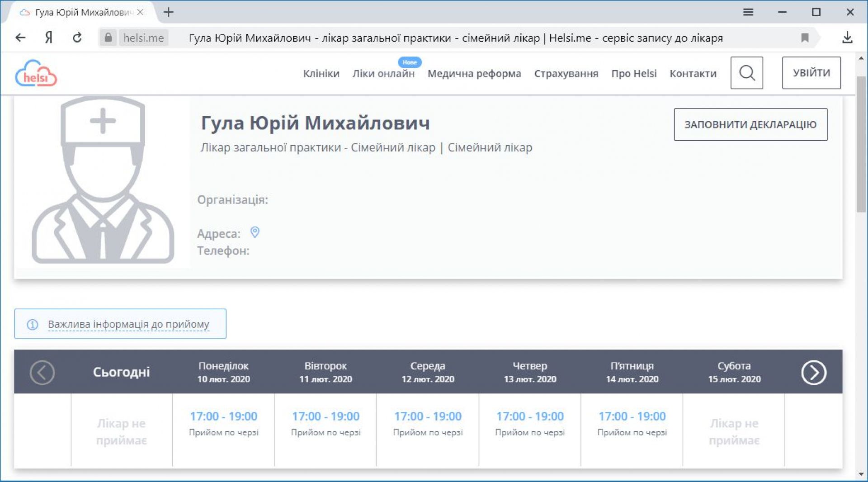Click the doctor name heading Гула Юрій Михайлович

click(x=315, y=123)
